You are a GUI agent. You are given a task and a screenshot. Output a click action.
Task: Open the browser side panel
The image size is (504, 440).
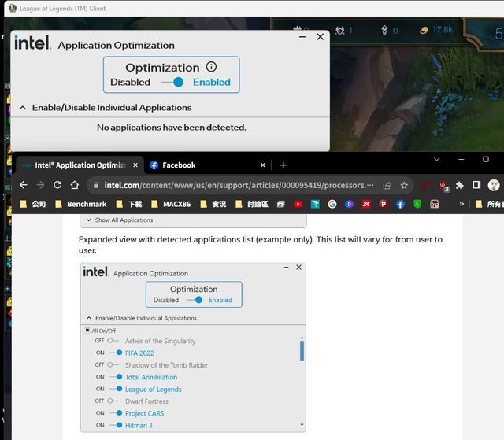(x=476, y=185)
